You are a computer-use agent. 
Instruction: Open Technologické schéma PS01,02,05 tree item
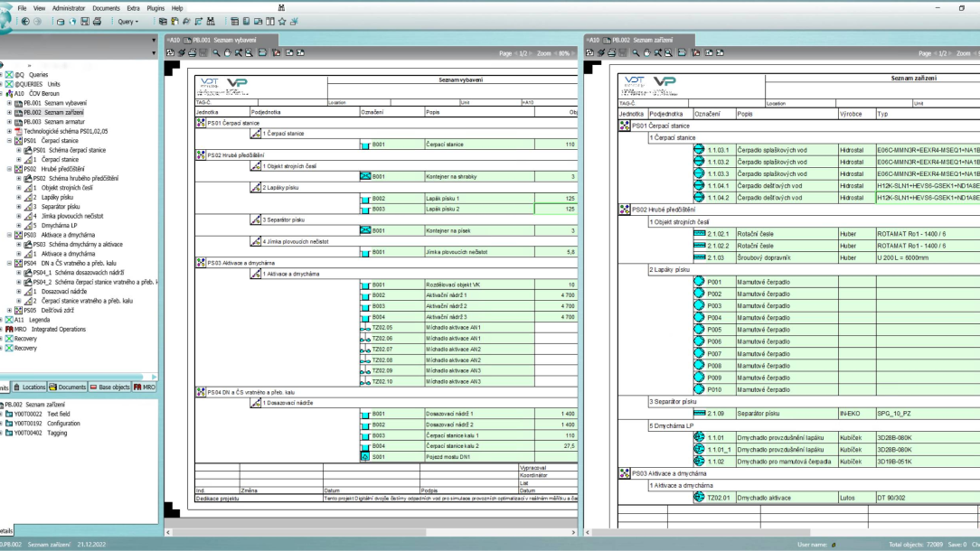[x=65, y=132]
